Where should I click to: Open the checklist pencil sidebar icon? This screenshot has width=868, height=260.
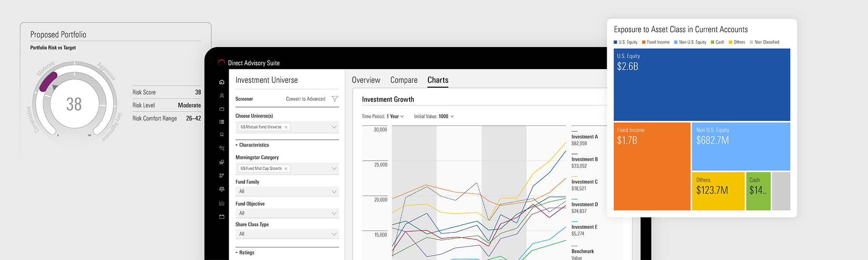point(222,176)
